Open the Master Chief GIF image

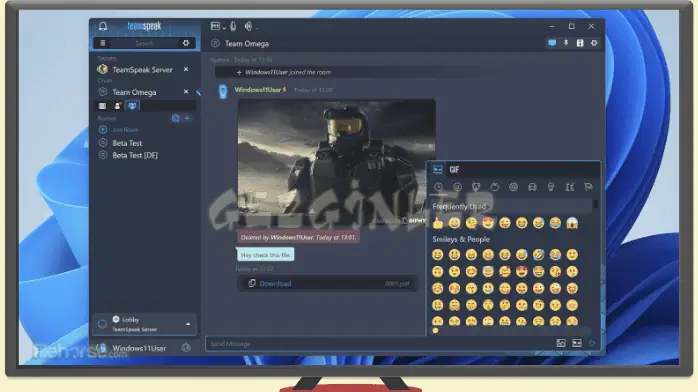336,161
